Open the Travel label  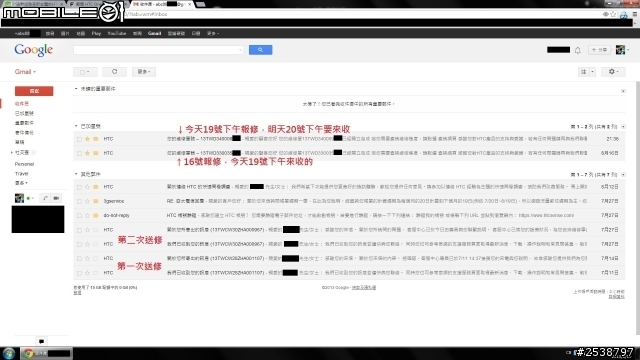point(22,174)
